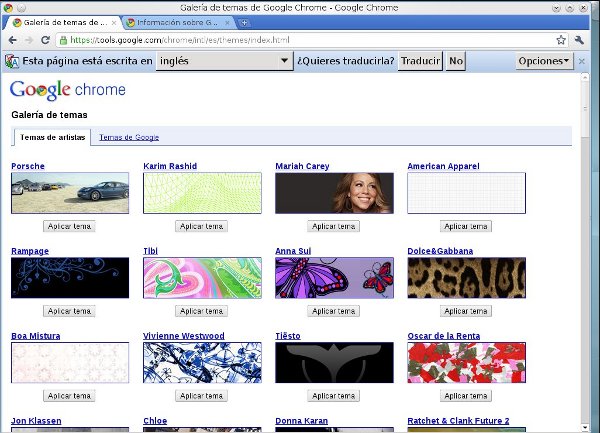Close the Galería de temas tab
The image size is (600, 433).
click(x=114, y=23)
